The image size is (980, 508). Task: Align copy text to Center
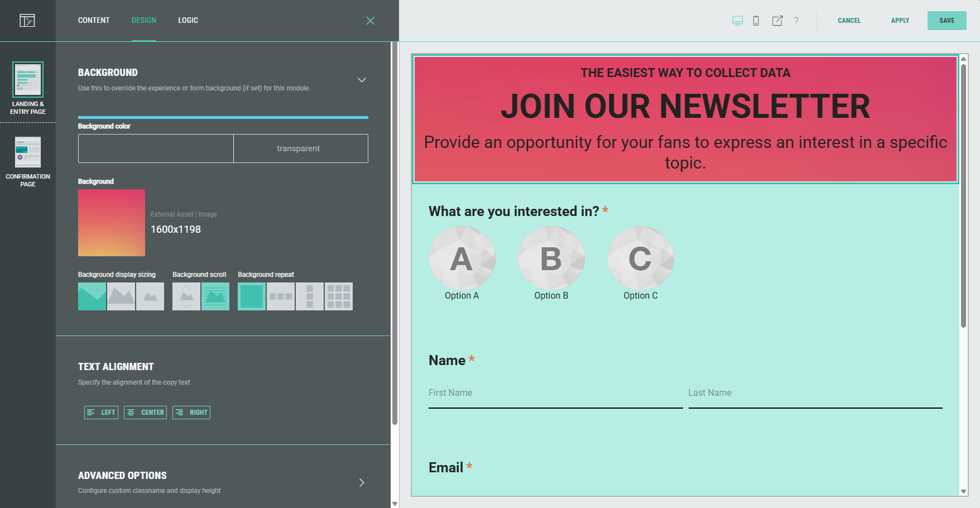pyautogui.click(x=145, y=413)
